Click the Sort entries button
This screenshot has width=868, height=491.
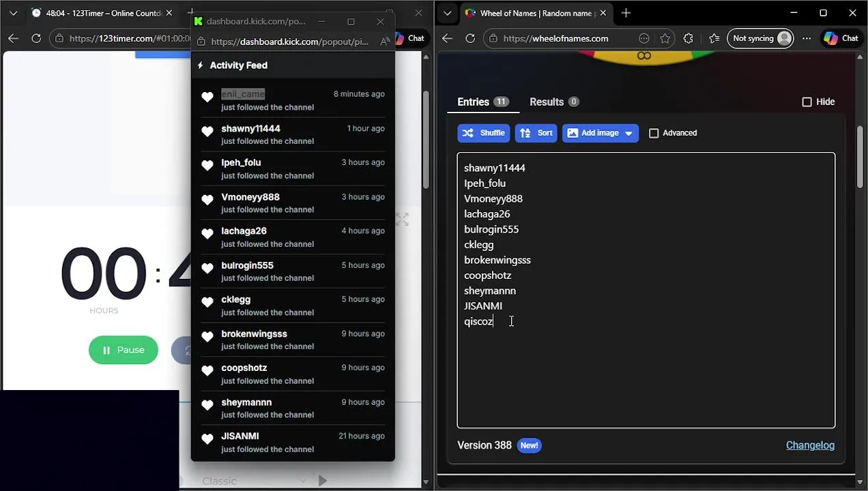[536, 133]
